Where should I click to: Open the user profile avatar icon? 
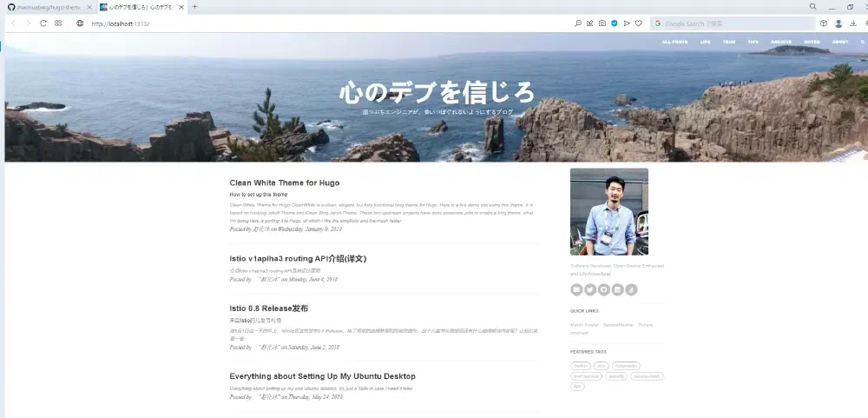[x=838, y=23]
